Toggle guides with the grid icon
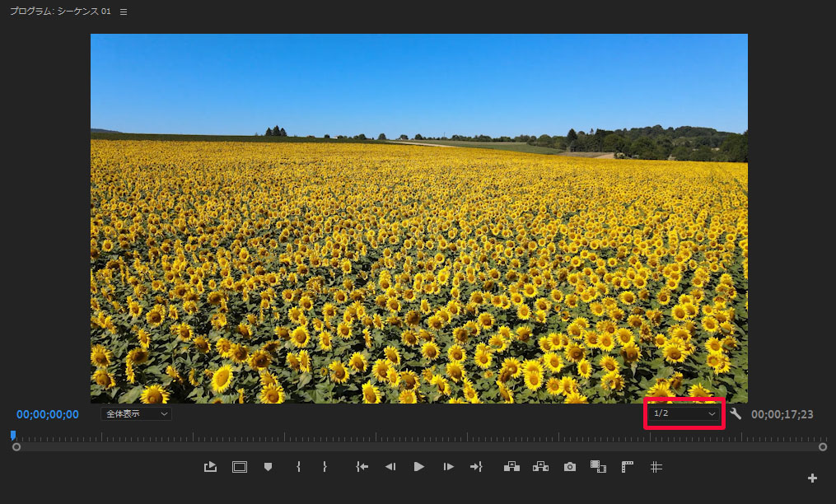This screenshot has height=504, width=836. 656,467
